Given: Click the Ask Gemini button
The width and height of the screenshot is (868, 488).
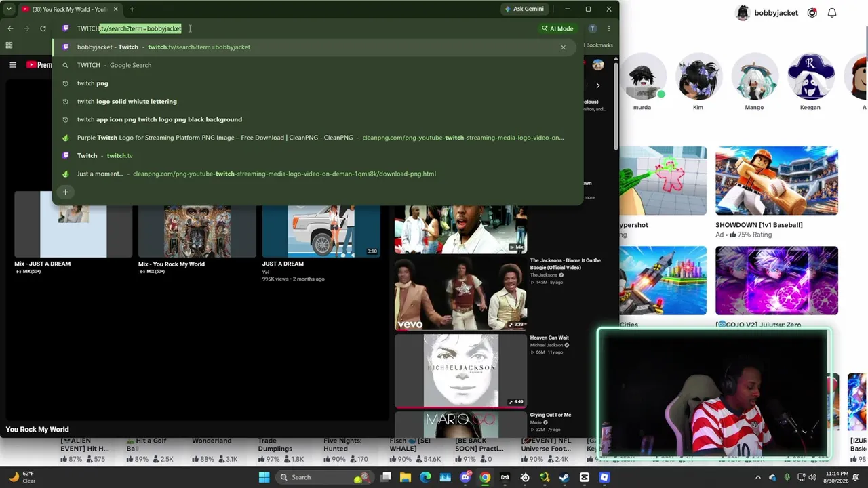Looking at the screenshot, I should tap(524, 9).
